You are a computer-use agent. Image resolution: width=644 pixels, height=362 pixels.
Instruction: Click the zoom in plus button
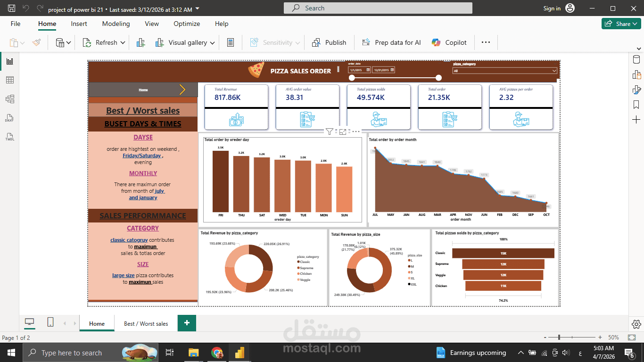(x=600, y=337)
